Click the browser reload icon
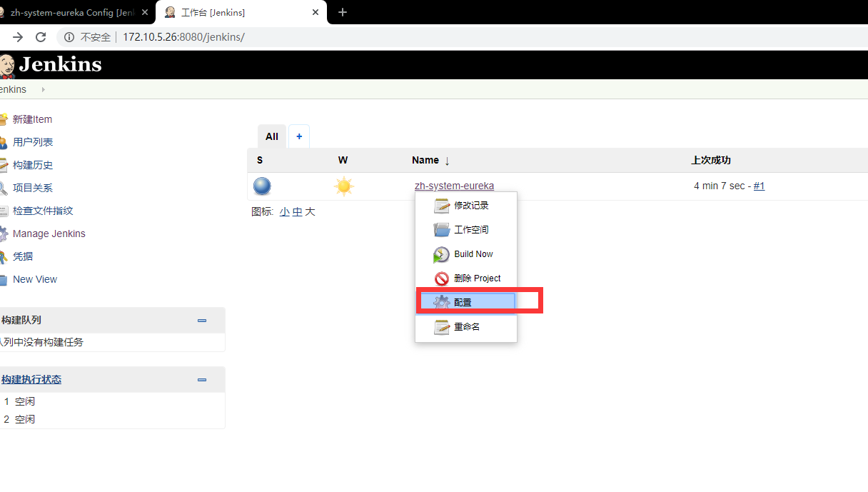The image size is (868, 492). click(41, 37)
